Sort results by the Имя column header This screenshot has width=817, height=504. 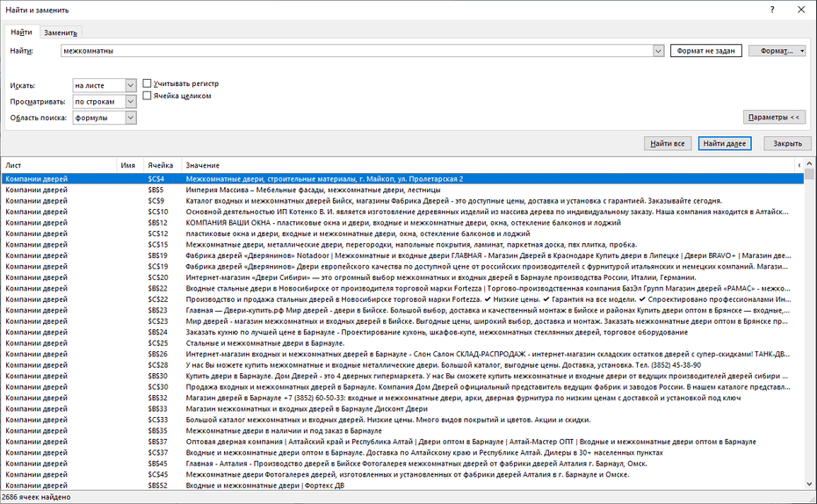tap(130, 165)
